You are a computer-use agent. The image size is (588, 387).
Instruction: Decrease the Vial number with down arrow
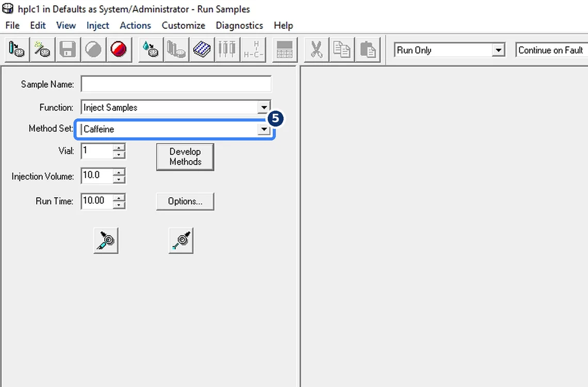coord(119,155)
